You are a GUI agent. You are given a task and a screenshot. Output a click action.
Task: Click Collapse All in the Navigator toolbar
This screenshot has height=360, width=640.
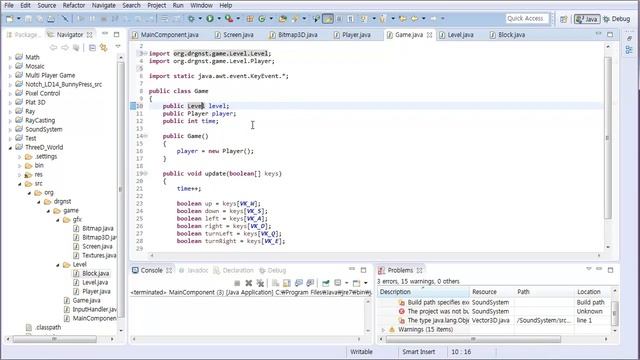coord(92,48)
